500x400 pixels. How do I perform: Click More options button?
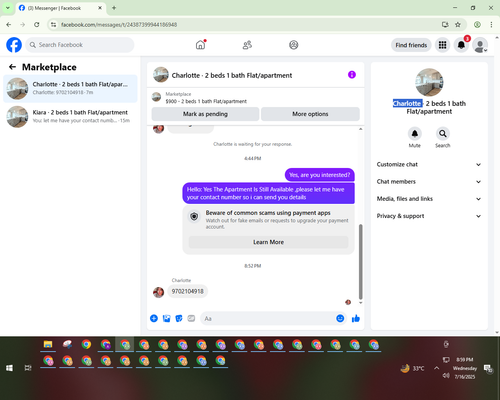coord(310,114)
